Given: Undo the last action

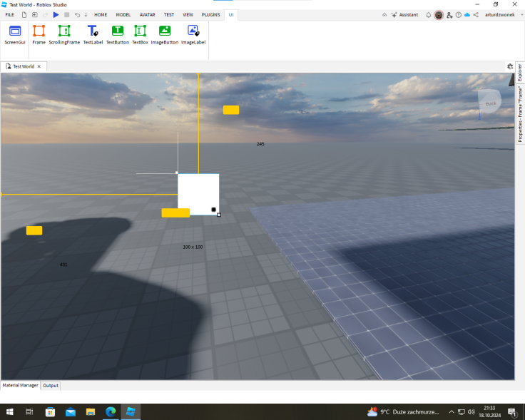Looking at the screenshot, I should coord(77,15).
